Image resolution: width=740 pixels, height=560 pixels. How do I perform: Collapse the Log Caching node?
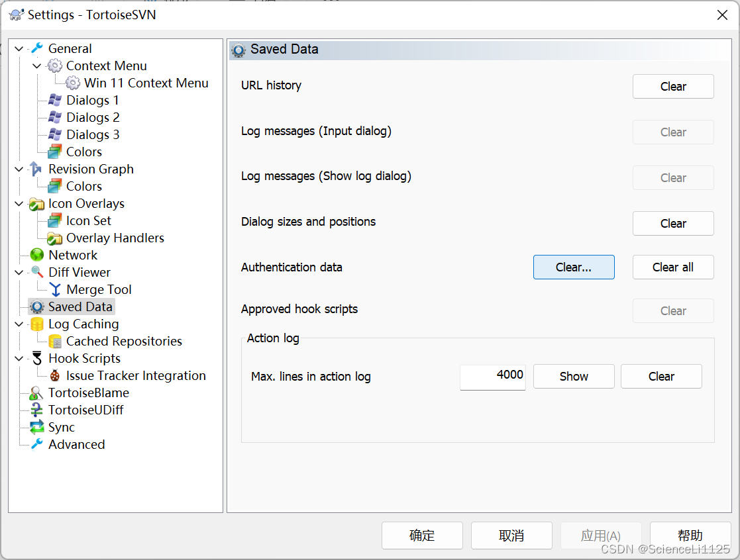(19, 324)
